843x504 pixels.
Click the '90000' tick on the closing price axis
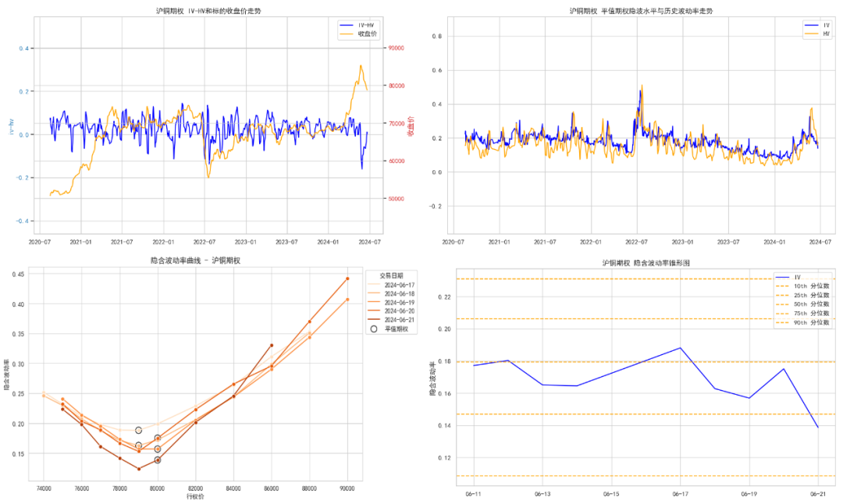point(397,48)
